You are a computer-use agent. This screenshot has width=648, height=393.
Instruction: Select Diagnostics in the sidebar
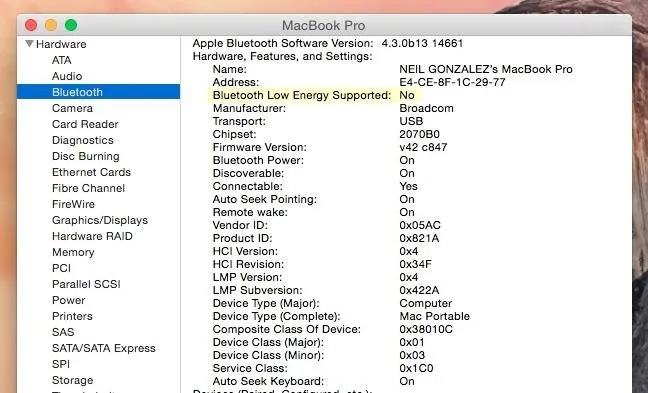point(83,140)
